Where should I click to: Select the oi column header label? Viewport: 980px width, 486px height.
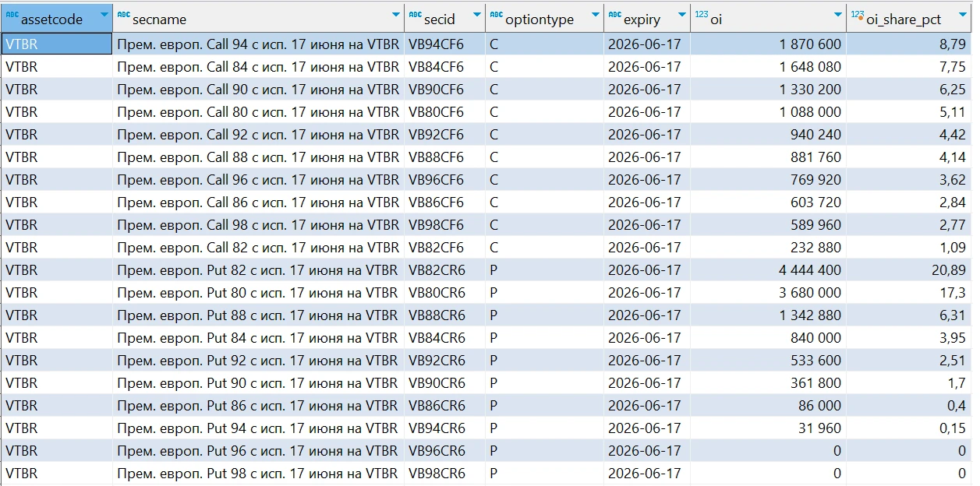716,19
